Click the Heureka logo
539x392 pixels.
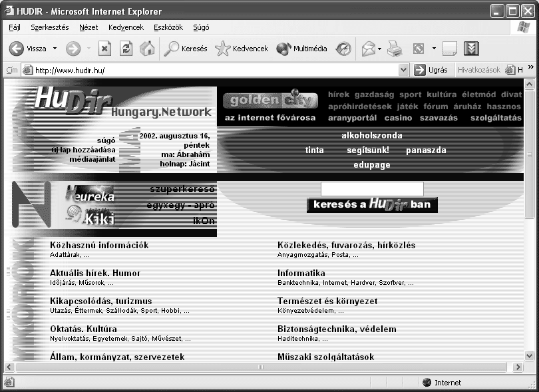[90, 193]
